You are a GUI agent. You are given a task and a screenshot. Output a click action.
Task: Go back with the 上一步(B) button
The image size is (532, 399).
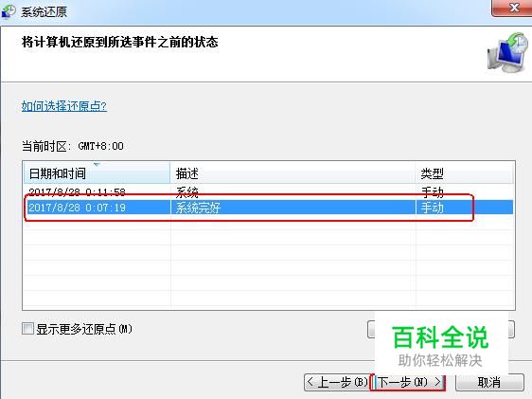click(336, 382)
